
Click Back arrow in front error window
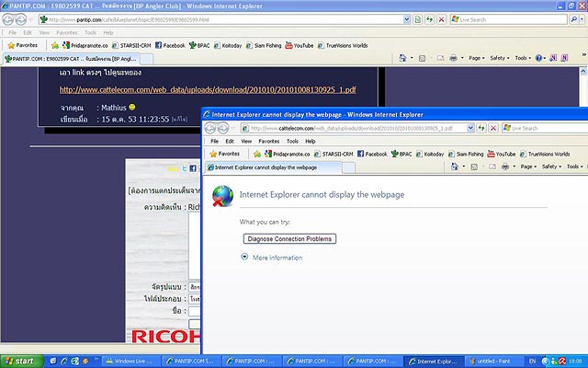[x=210, y=129]
